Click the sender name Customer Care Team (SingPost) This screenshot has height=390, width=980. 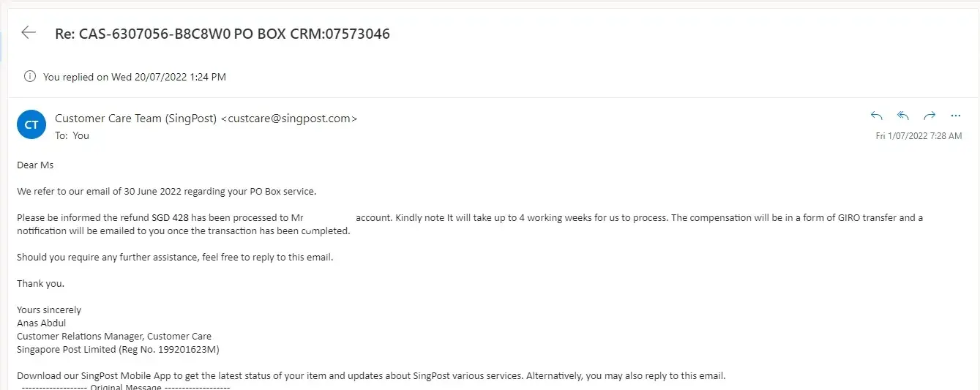coord(135,118)
